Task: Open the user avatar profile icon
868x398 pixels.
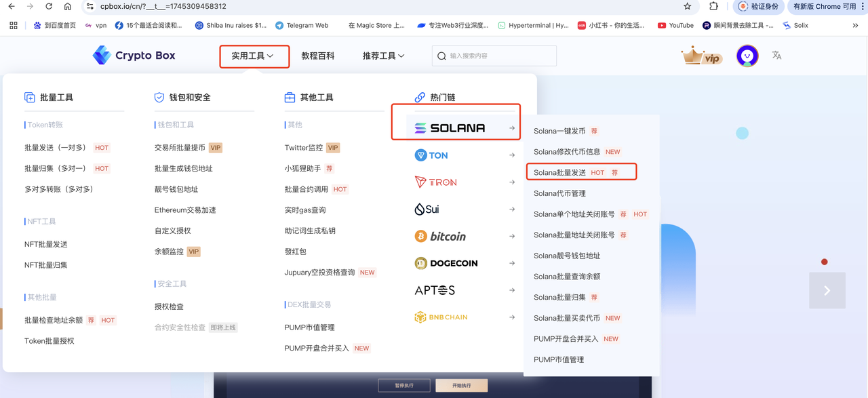Action: point(747,56)
